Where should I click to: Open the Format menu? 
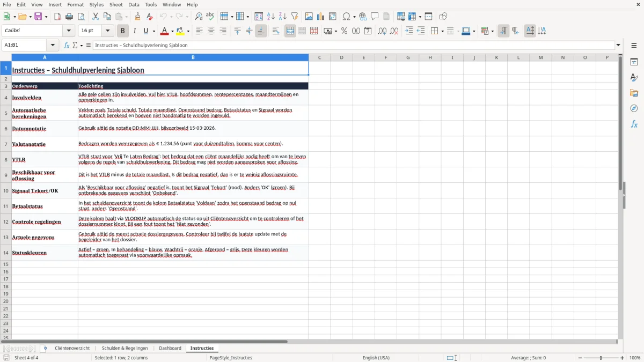pos(75,4)
